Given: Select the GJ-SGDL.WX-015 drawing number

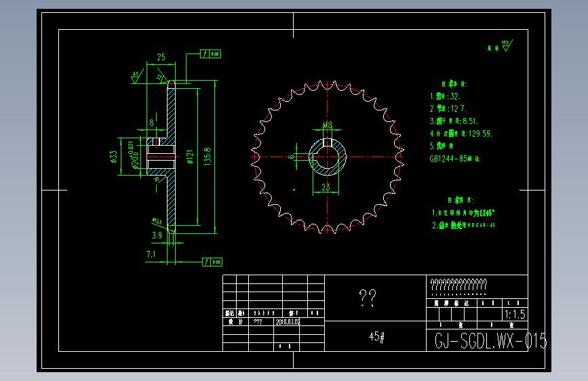Looking at the screenshot, I should point(490,341).
